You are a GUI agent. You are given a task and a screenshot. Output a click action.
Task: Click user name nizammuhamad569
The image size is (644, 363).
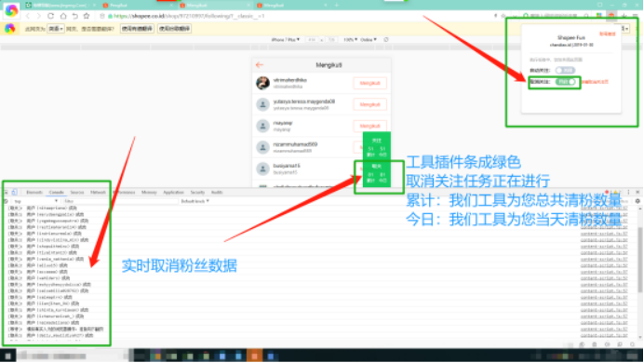[x=295, y=144]
